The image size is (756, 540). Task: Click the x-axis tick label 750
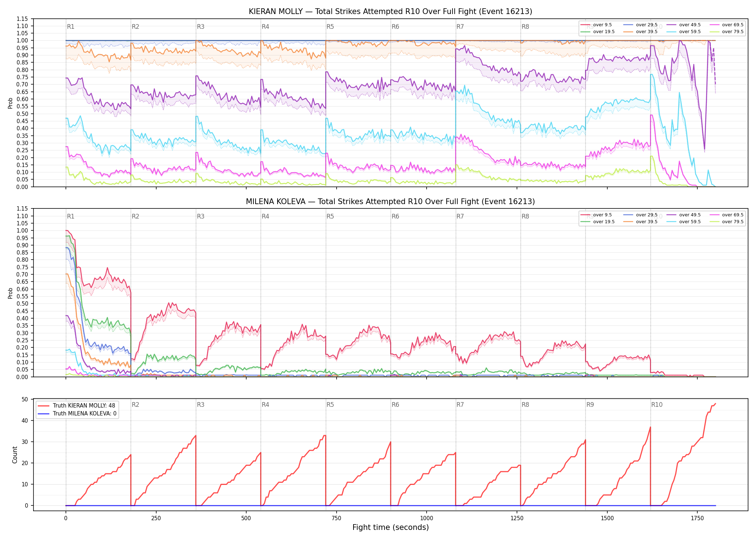click(336, 518)
